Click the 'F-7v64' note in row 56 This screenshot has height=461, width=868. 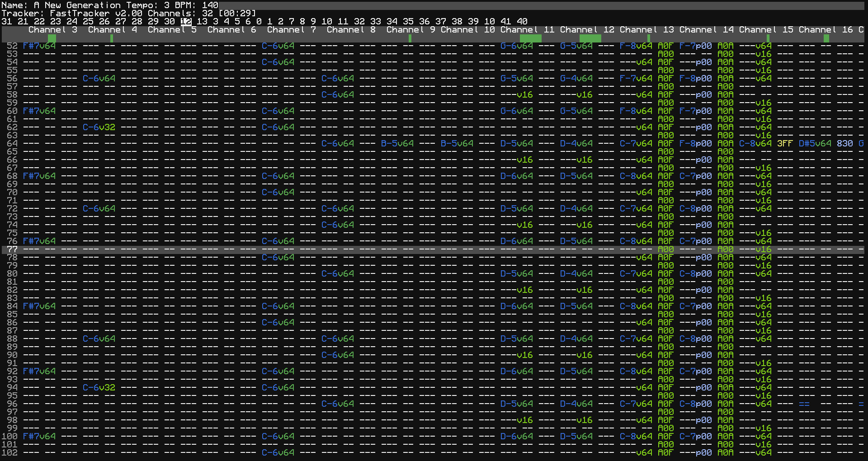click(636, 78)
